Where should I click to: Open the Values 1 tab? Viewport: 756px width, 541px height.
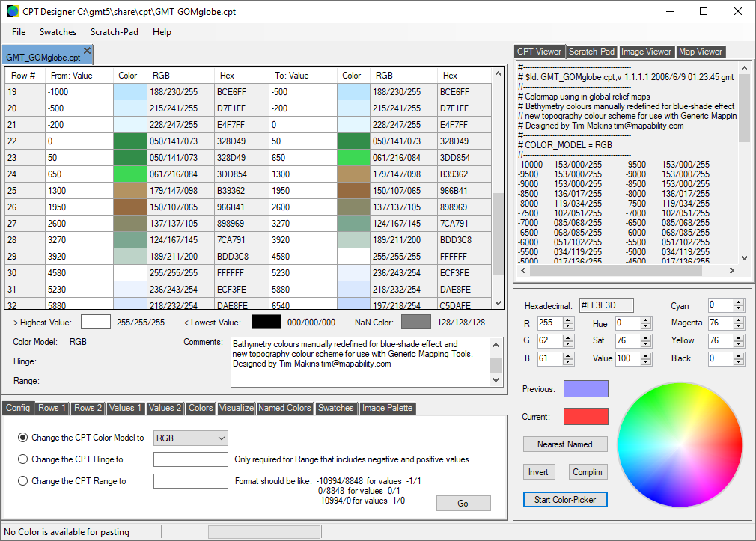[x=125, y=408]
